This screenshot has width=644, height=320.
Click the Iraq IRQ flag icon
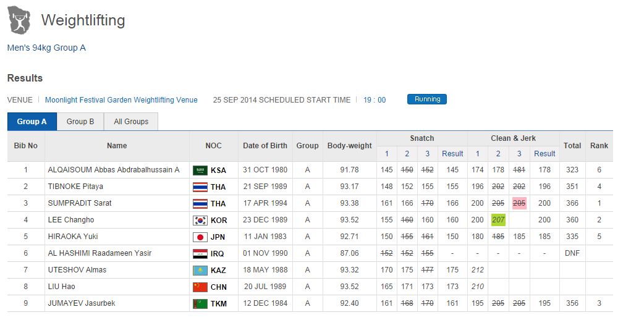[x=200, y=254]
